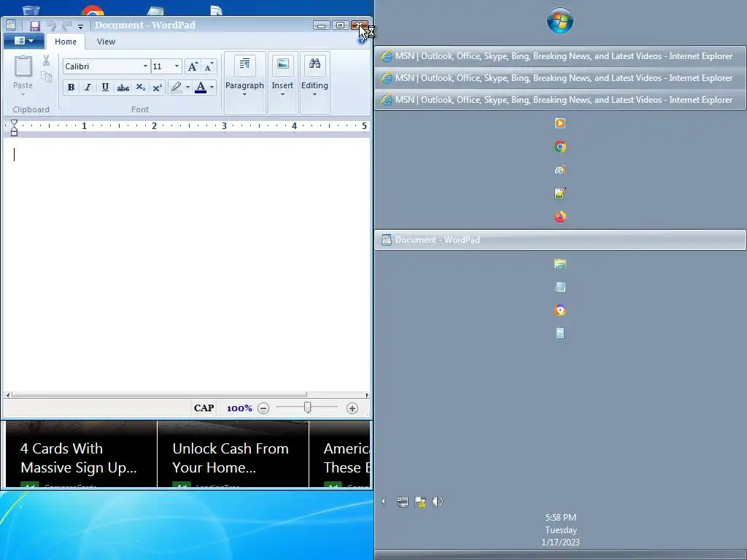
Task: Click the Save icon in WordPad's title bar
Action: point(35,26)
